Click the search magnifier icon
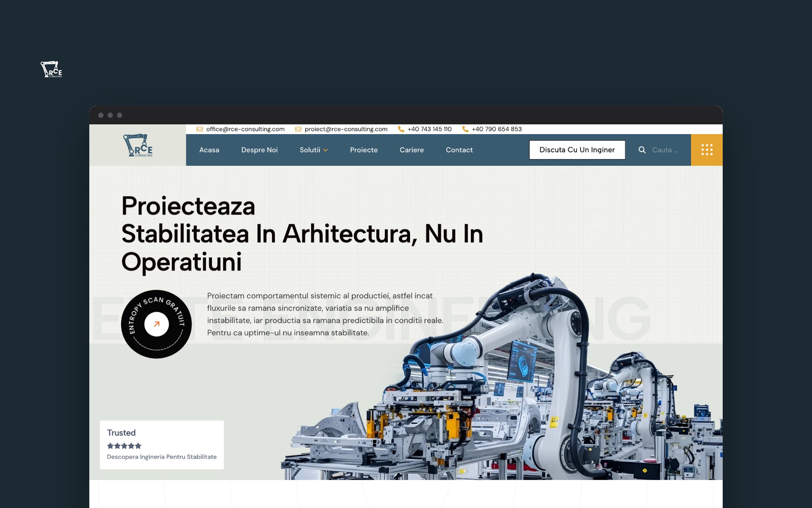Viewport: 812px width, 508px height. click(x=642, y=150)
